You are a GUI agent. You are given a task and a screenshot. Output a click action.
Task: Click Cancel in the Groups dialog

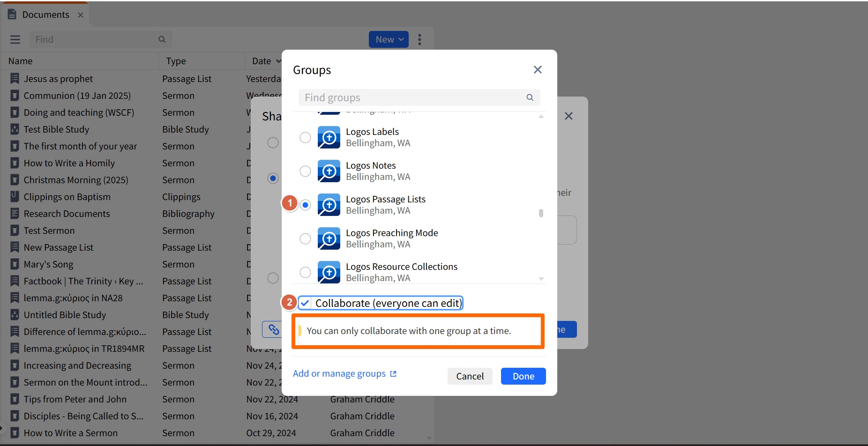tap(470, 376)
